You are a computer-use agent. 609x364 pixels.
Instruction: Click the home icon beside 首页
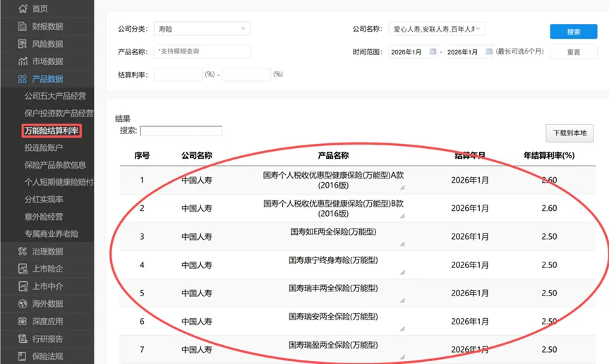23,8
